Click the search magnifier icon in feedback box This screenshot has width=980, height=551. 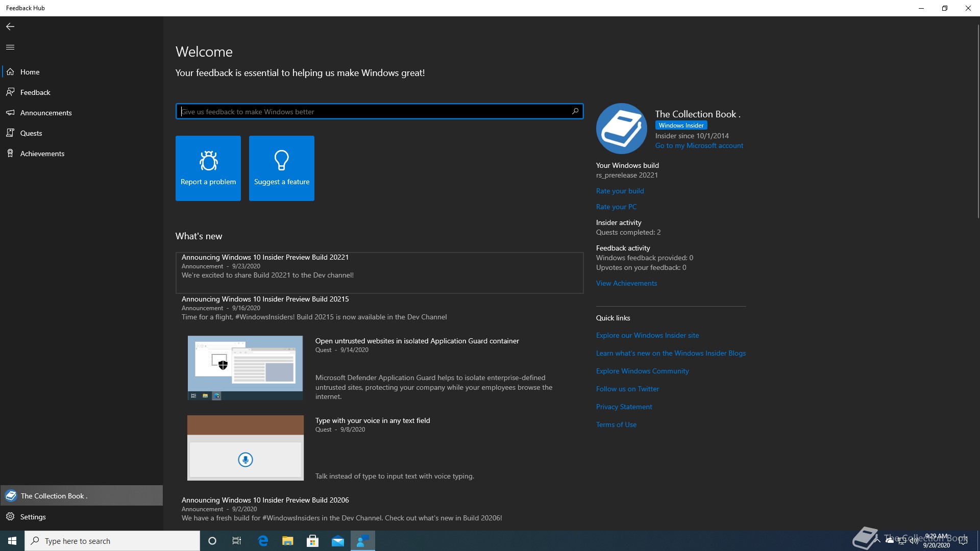575,111
